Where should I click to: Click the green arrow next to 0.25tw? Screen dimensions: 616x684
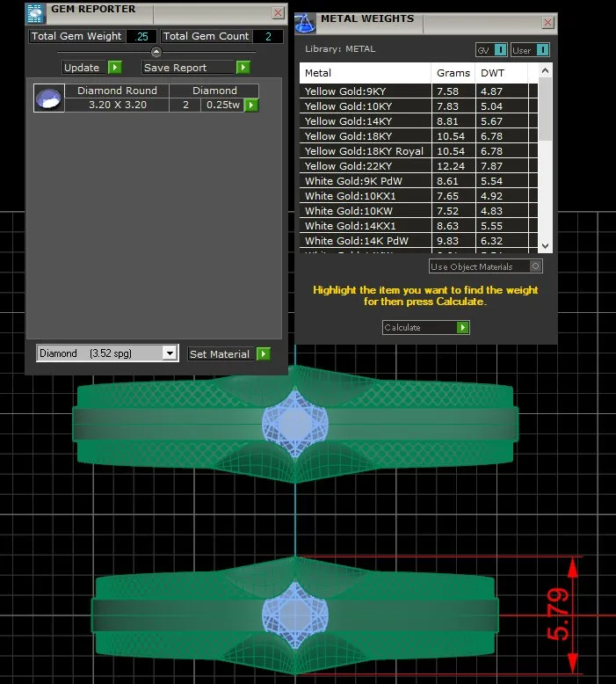(x=251, y=106)
